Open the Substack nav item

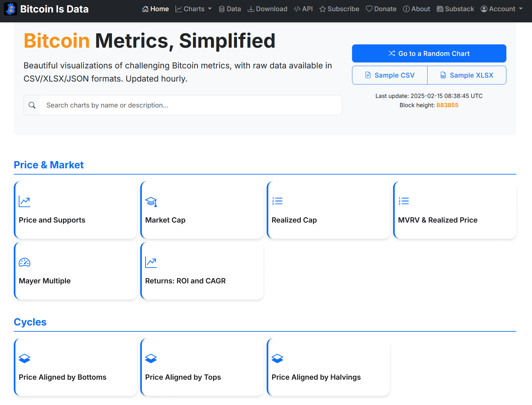tap(455, 9)
